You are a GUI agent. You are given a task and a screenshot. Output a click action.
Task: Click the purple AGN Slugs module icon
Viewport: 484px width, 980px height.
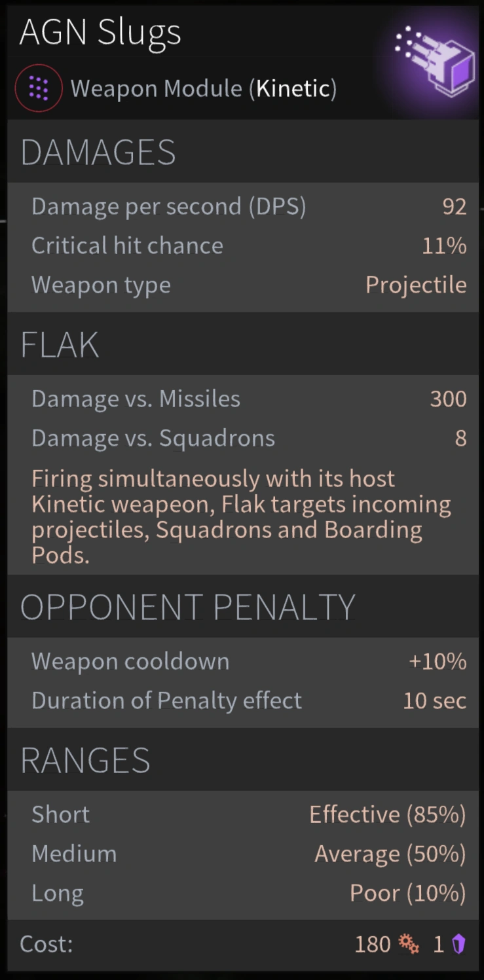tap(434, 60)
